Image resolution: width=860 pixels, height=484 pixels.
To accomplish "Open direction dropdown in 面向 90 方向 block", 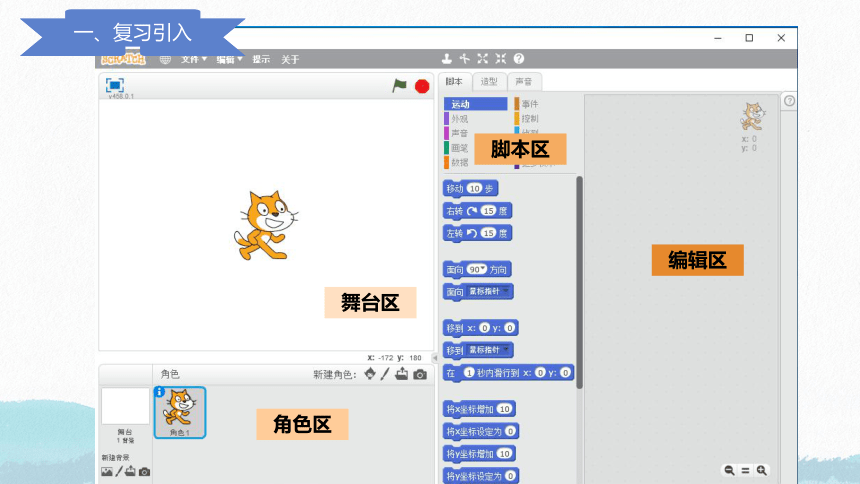I will click(x=484, y=269).
